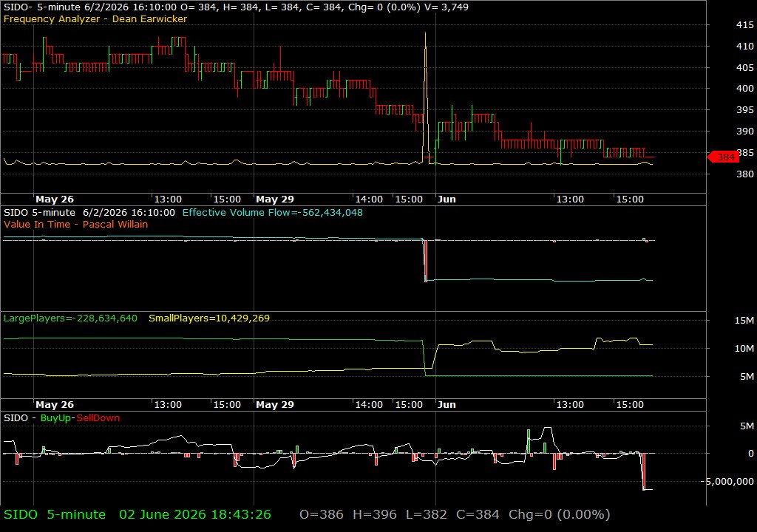The width and height of the screenshot is (757, 532).
Task: Click the 5M players axis label
Action: (x=747, y=377)
